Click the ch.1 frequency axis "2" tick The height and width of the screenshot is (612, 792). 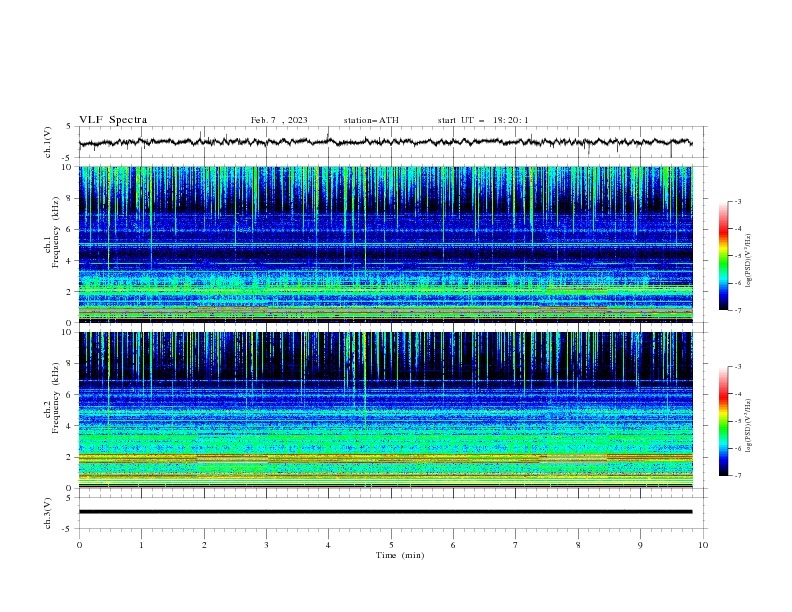[x=69, y=292]
